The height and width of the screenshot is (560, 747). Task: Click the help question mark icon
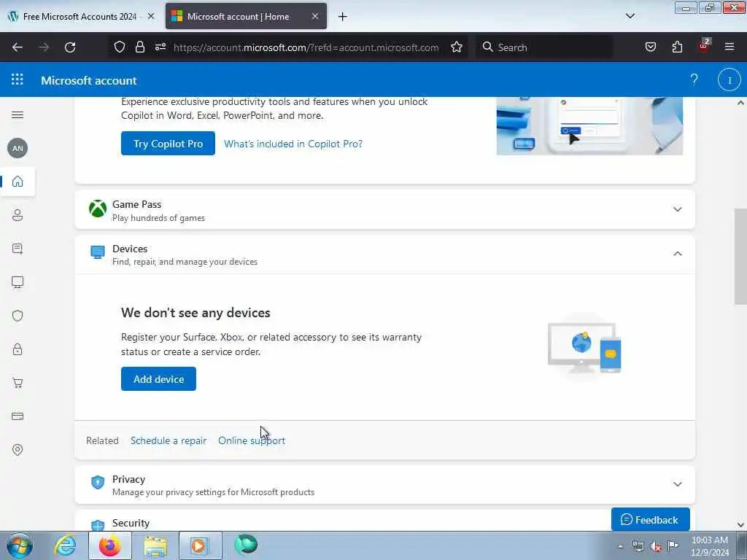click(x=694, y=79)
